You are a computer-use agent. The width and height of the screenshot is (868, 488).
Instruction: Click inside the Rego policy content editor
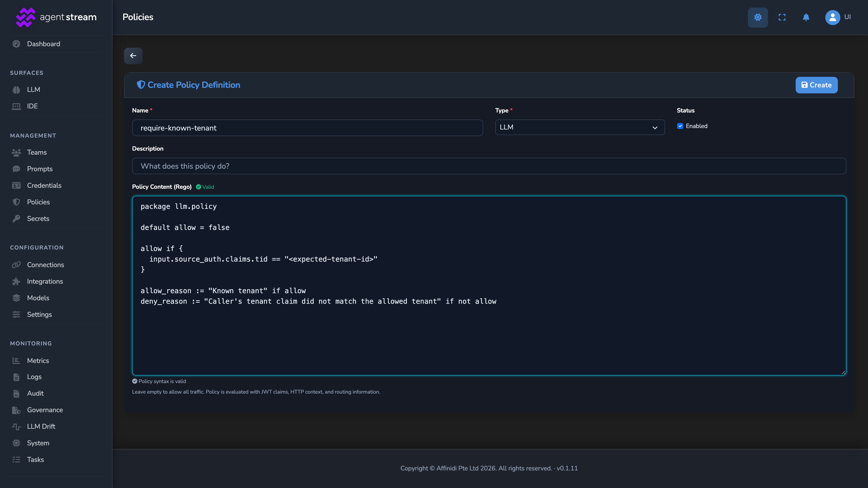489,286
